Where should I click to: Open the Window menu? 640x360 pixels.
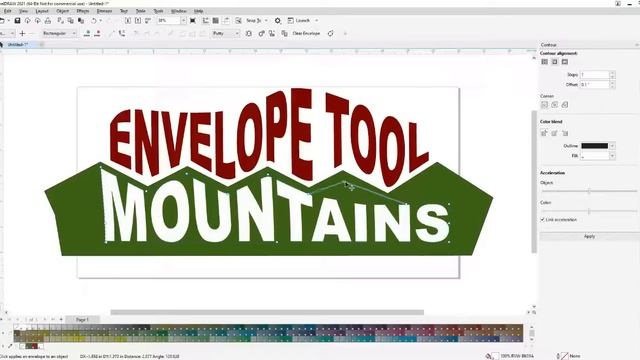(x=178, y=11)
